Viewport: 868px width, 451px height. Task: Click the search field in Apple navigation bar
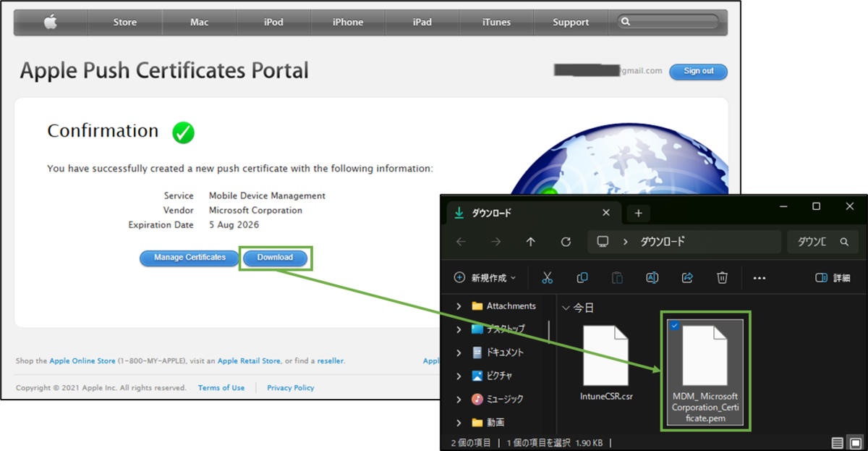(x=669, y=22)
